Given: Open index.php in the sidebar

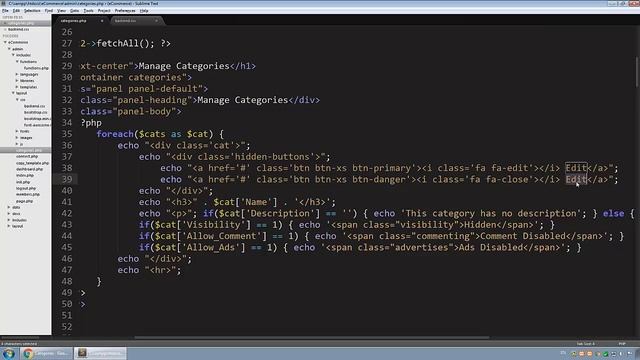Looking at the screenshot, I should pos(25,176).
